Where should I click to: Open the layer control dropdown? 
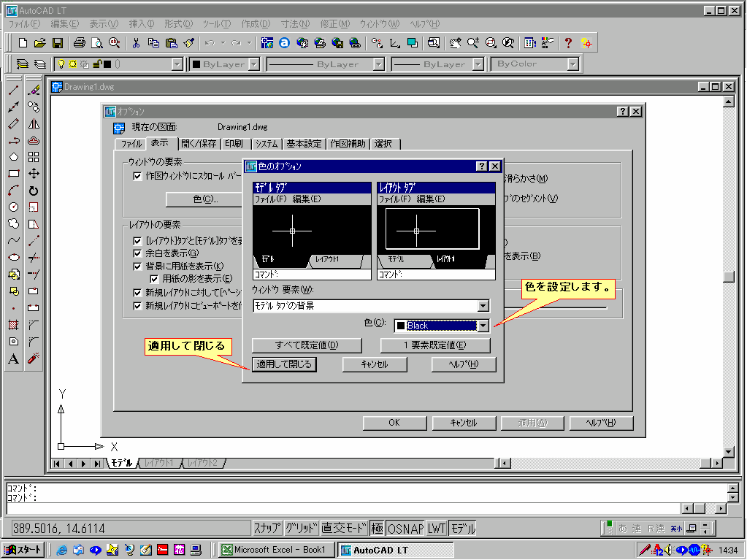point(177,64)
